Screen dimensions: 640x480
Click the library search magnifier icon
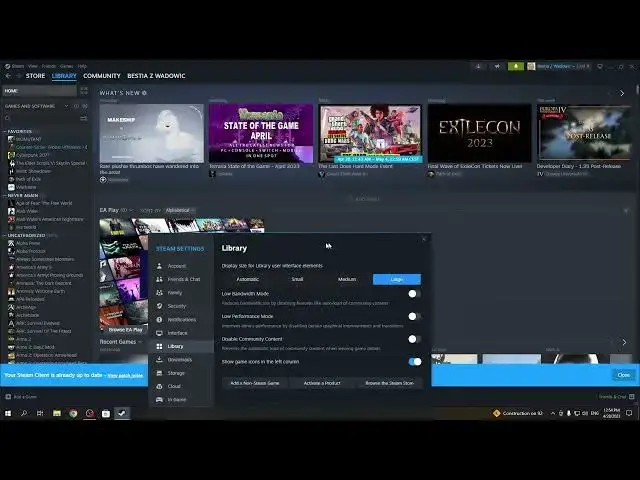click(x=7, y=118)
